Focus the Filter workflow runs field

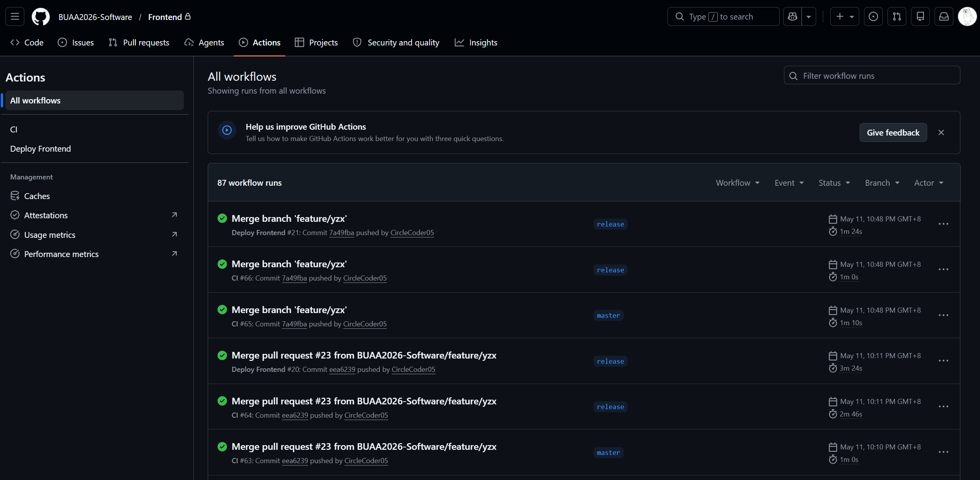pos(872,75)
